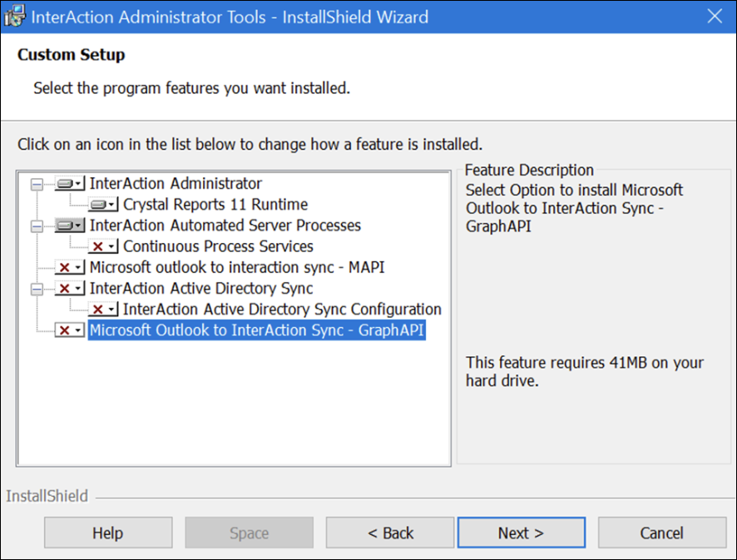Open red X icon beside InterAction Active Directory Sync
Image resolution: width=737 pixels, height=560 pixels.
pyautogui.click(x=70, y=288)
